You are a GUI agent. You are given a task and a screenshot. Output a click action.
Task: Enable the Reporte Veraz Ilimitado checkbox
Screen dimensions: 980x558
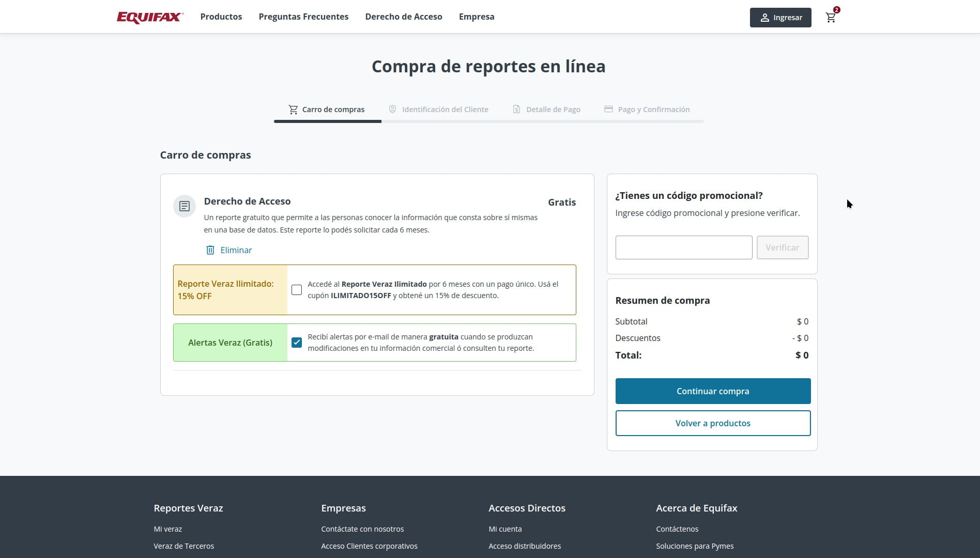click(297, 290)
